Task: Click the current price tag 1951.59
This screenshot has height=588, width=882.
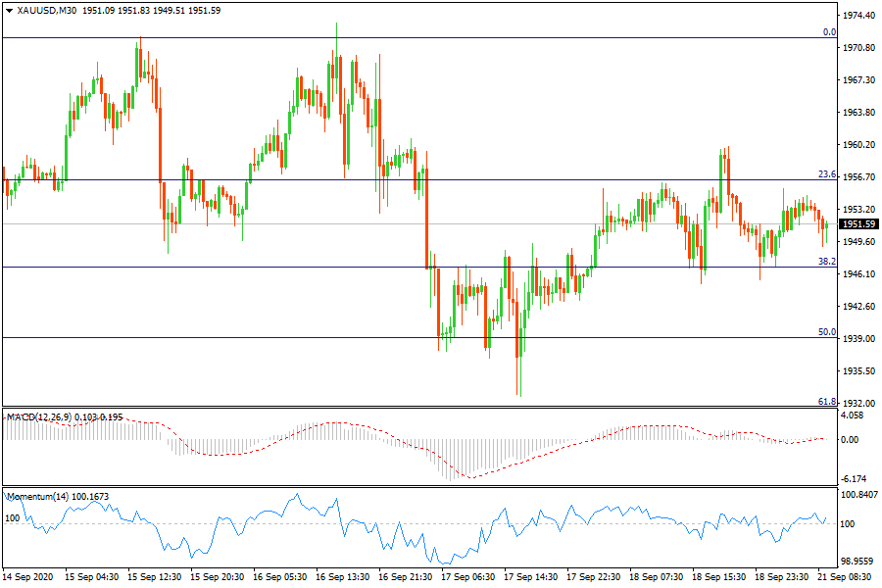Action: (x=858, y=224)
